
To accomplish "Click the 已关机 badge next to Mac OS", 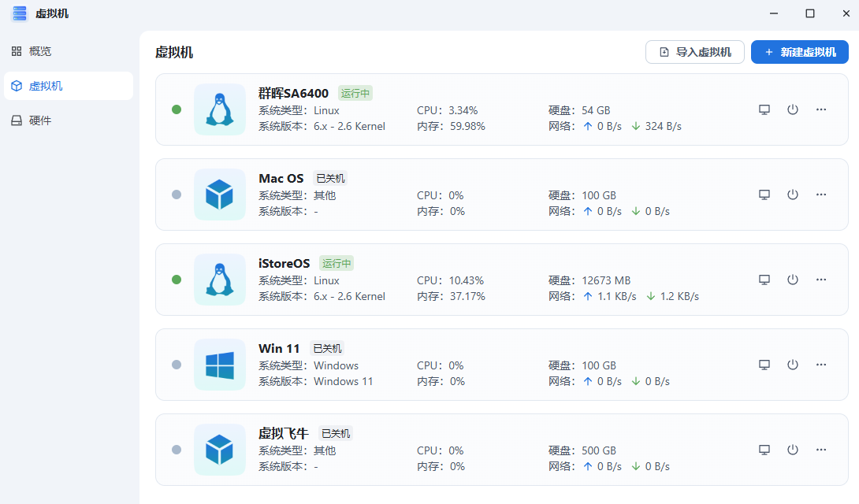I will coord(331,179).
